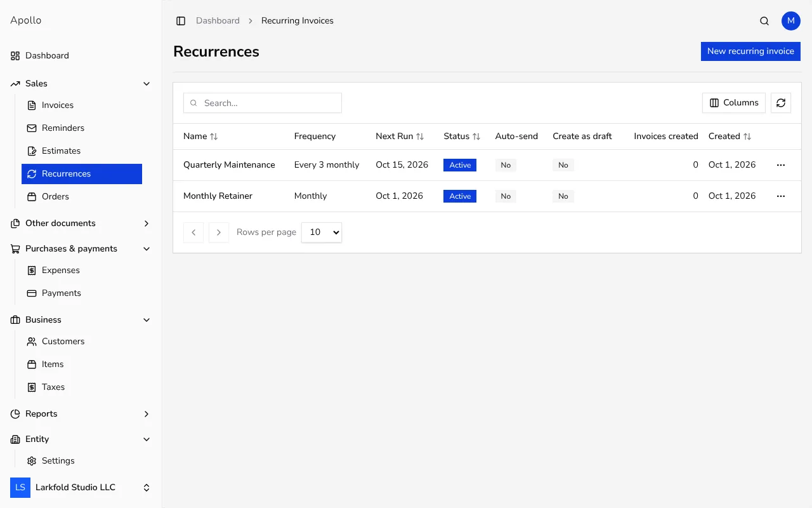Refresh the recurrences table

tap(781, 103)
